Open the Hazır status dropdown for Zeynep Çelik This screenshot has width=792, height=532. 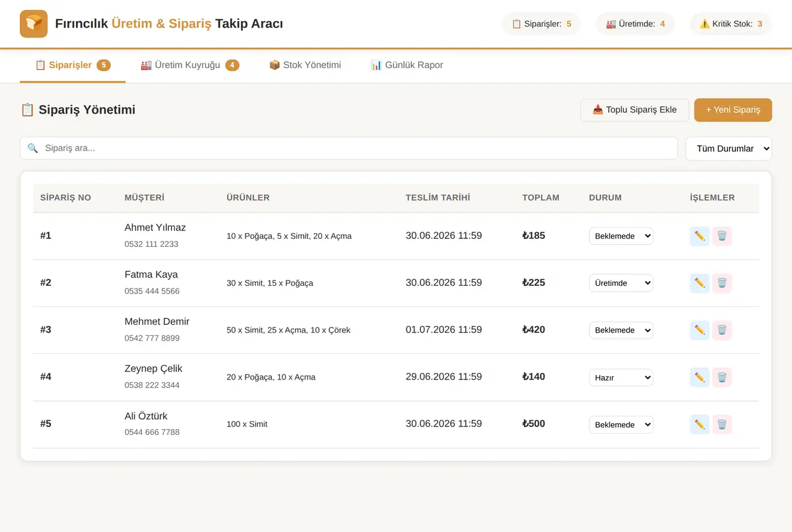[x=621, y=378]
